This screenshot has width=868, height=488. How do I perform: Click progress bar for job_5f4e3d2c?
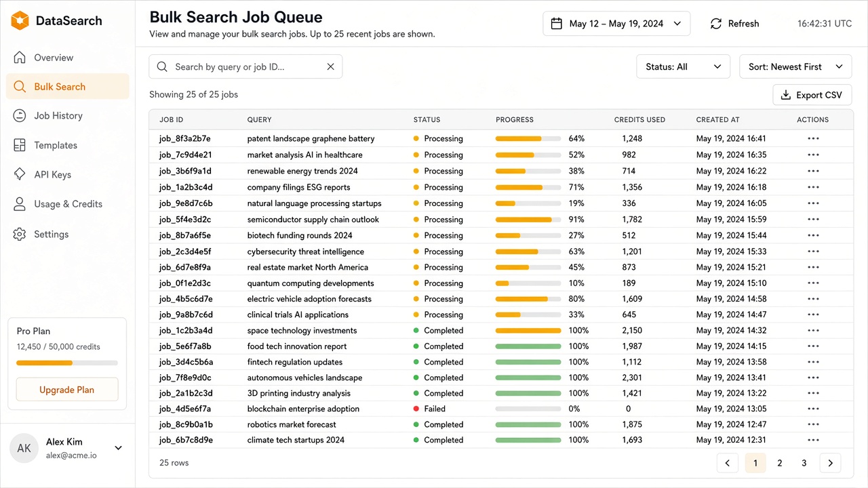click(528, 220)
